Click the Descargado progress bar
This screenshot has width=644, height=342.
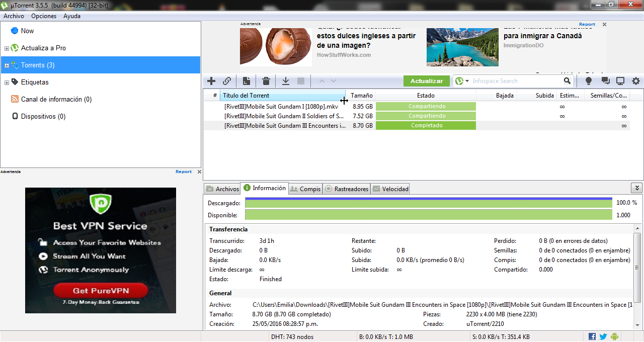[429, 203]
